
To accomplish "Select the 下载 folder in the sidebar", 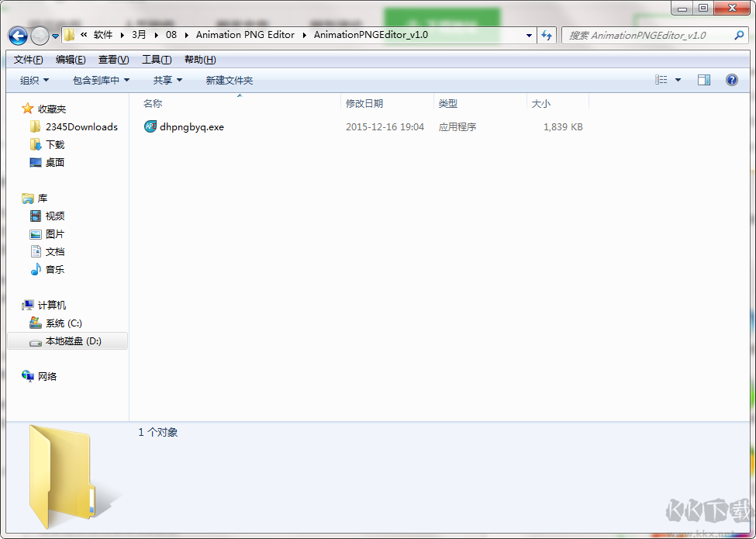I will 53,144.
